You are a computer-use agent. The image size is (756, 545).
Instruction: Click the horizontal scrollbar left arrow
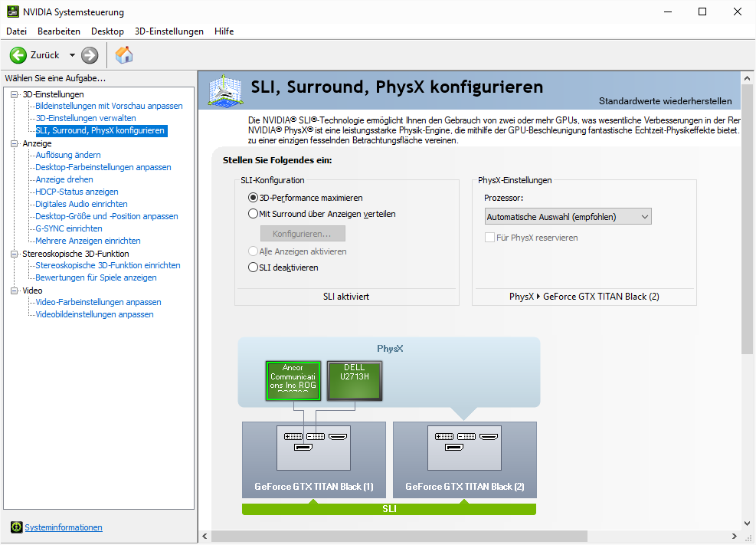(205, 537)
